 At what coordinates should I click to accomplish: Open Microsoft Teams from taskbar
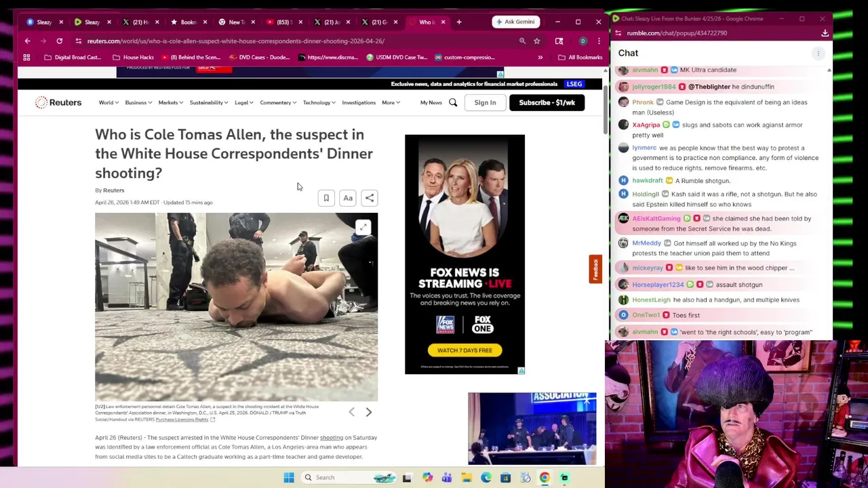coord(447,477)
